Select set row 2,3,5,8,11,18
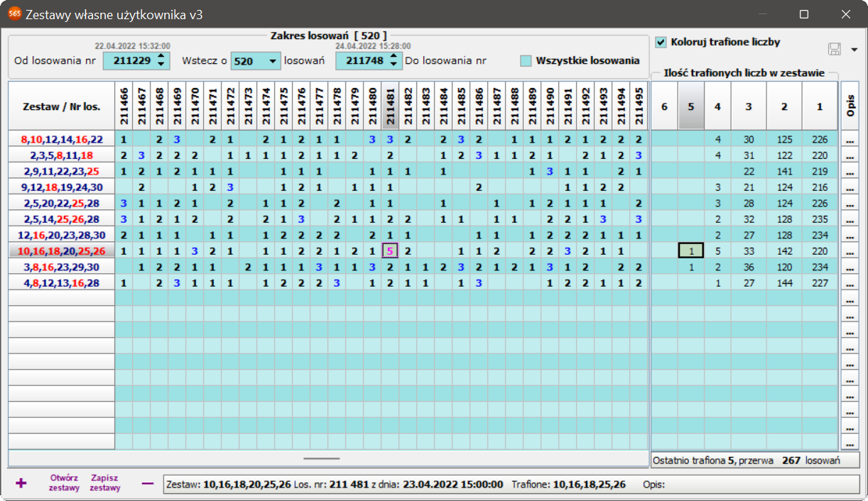The image size is (868, 501). pos(62,155)
